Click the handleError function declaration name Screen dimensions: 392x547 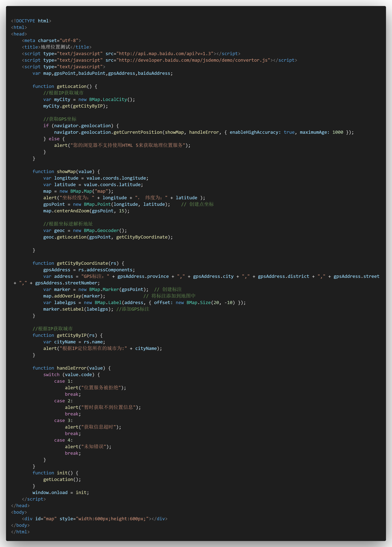(71, 368)
